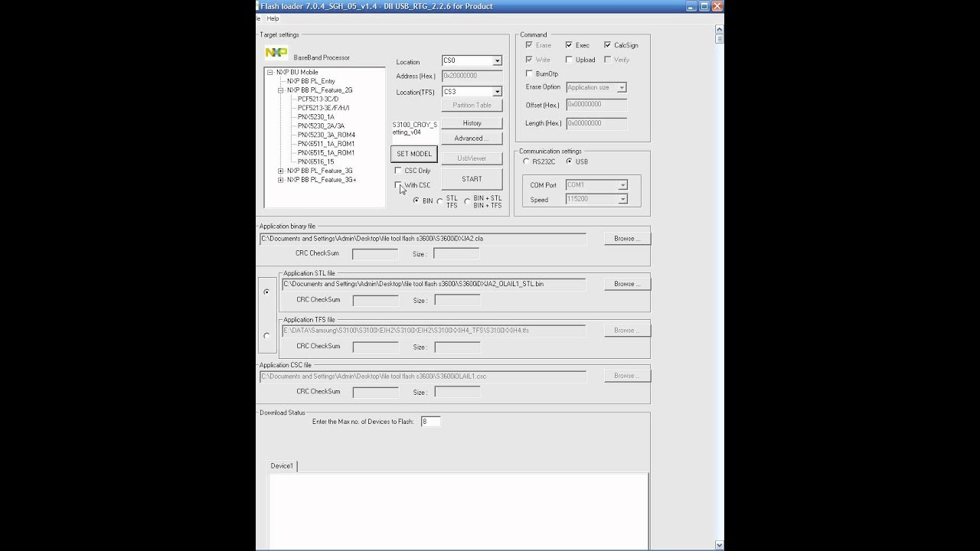Select PNX6511_1A_ROM1 in the processor tree
Viewport: 980px width, 551px height.
click(x=326, y=144)
